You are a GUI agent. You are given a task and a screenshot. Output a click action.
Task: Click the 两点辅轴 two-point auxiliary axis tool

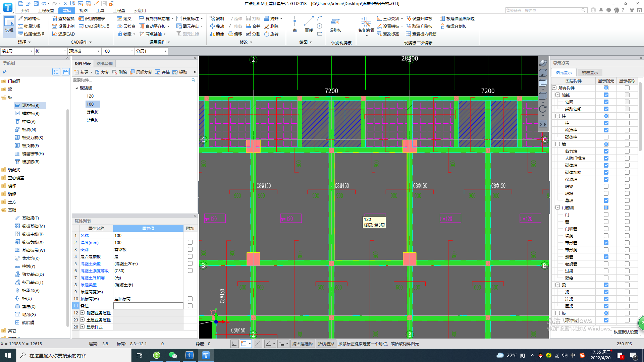(x=152, y=34)
